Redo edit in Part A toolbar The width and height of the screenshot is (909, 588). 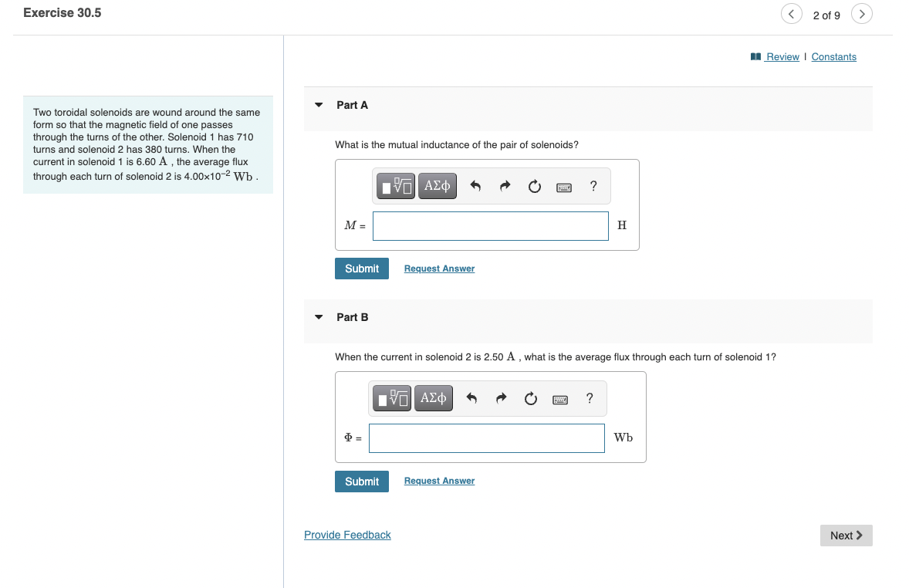(x=505, y=186)
